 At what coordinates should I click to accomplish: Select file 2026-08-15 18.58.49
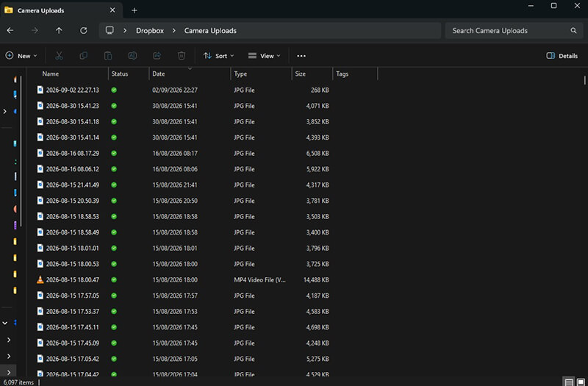[x=72, y=232]
